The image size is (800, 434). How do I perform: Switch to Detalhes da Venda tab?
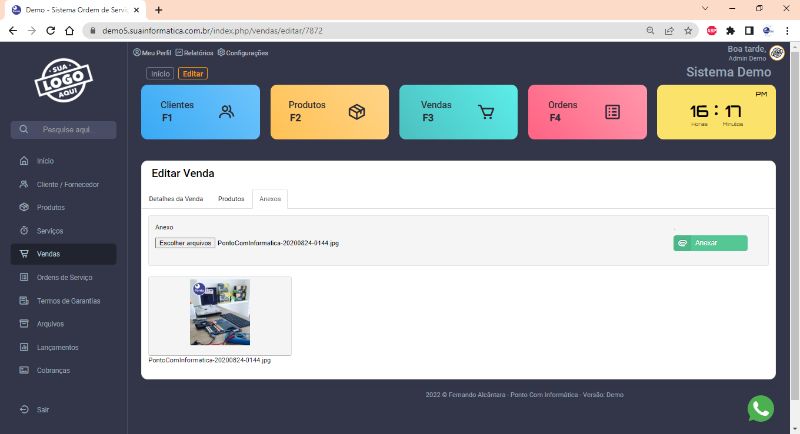[176, 199]
